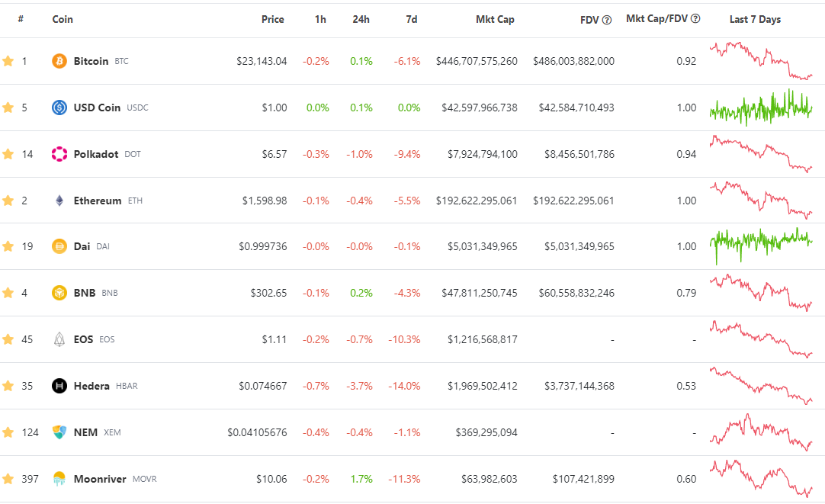The height and width of the screenshot is (504, 825).
Task: Click the BNB logo icon
Action: pos(59,293)
